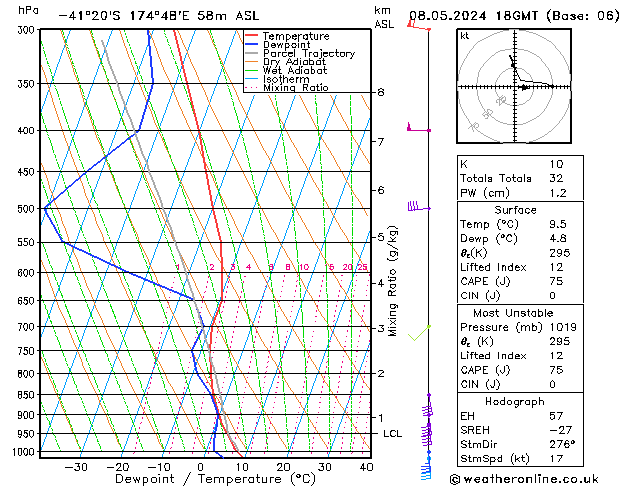This screenshot has width=629, height=486.
Task: Click the kt label in hodograph
Action: point(465,36)
